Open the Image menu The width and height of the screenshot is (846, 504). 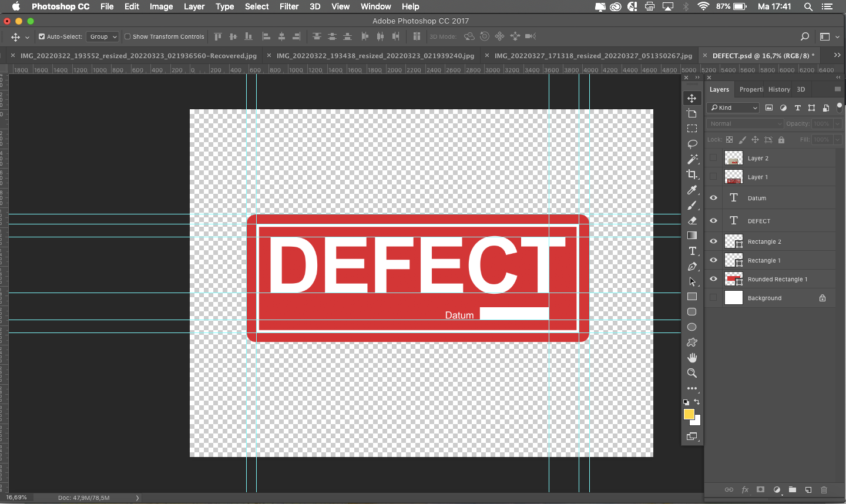[161, 6]
